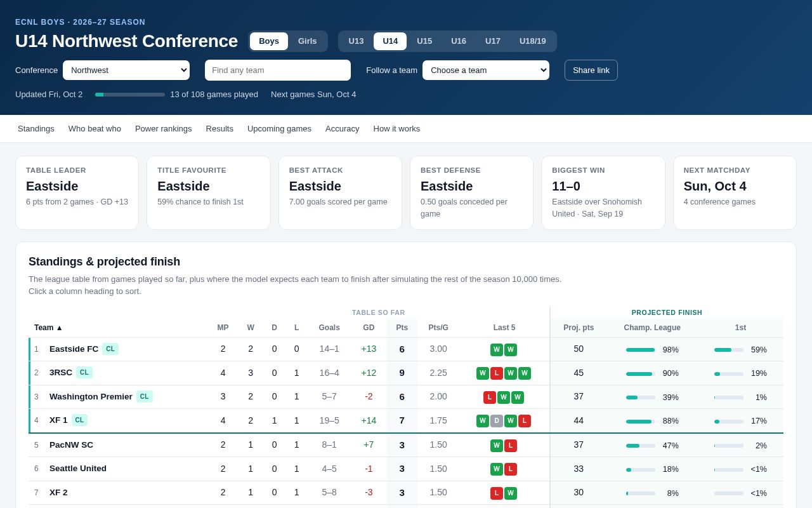Click the CL badge next to 3RSC
The height and width of the screenshot is (508, 812).
84,373
